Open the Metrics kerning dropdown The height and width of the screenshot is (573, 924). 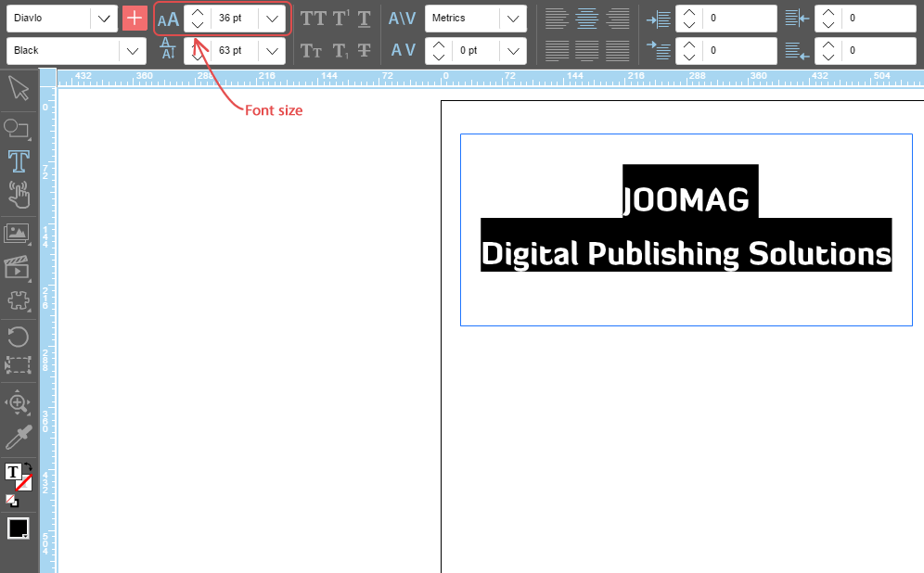(x=512, y=19)
